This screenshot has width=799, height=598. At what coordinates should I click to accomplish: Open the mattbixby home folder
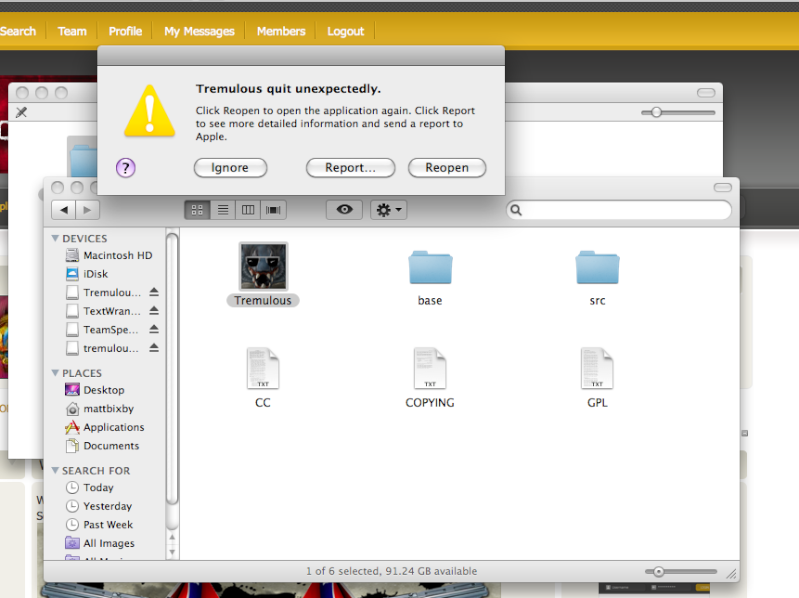tap(100, 409)
